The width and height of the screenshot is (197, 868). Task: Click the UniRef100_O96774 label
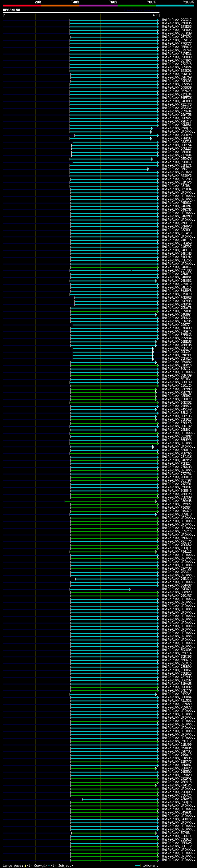pos(177,325)
